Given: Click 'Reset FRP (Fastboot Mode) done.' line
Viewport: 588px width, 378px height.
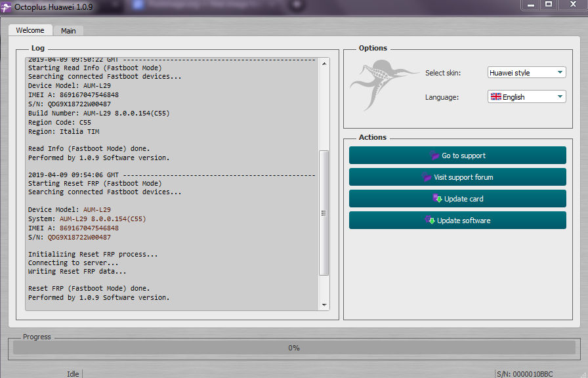Looking at the screenshot, I should point(89,288).
